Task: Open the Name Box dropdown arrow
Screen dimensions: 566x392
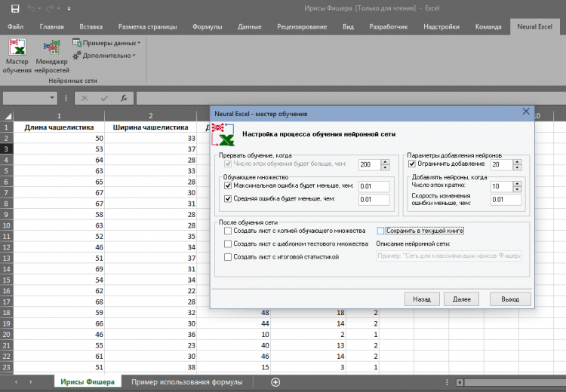Action: point(52,98)
